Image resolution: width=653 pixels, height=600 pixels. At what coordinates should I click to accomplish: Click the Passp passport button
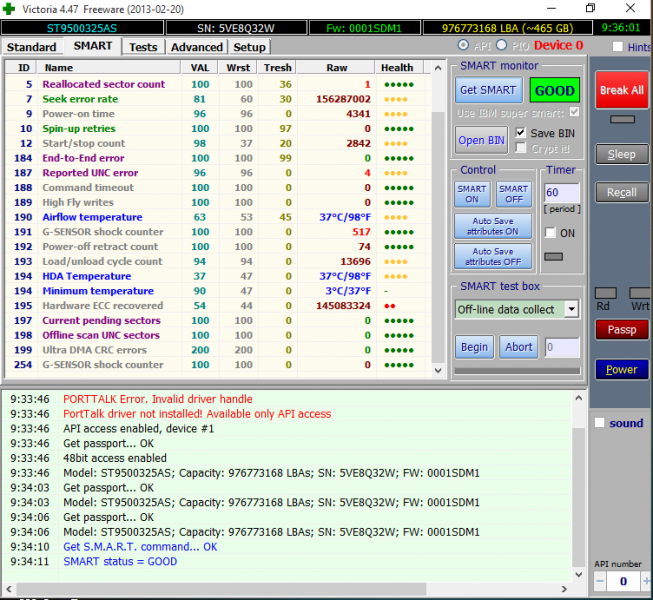621,329
